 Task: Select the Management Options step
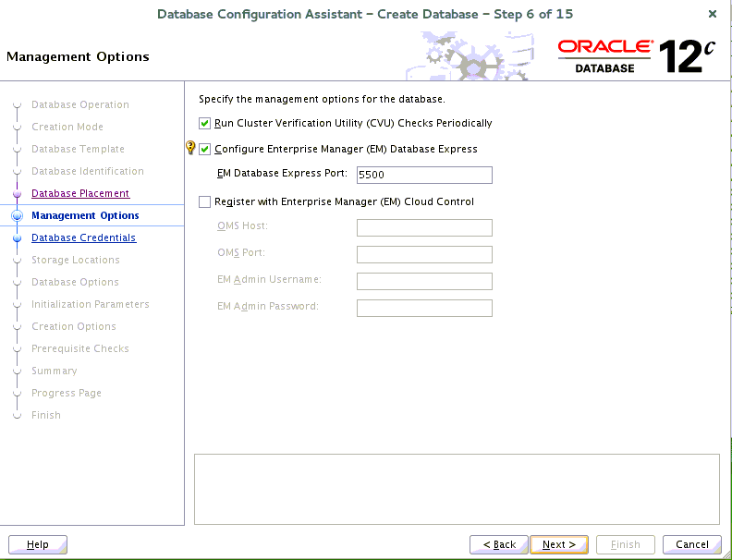[85, 215]
